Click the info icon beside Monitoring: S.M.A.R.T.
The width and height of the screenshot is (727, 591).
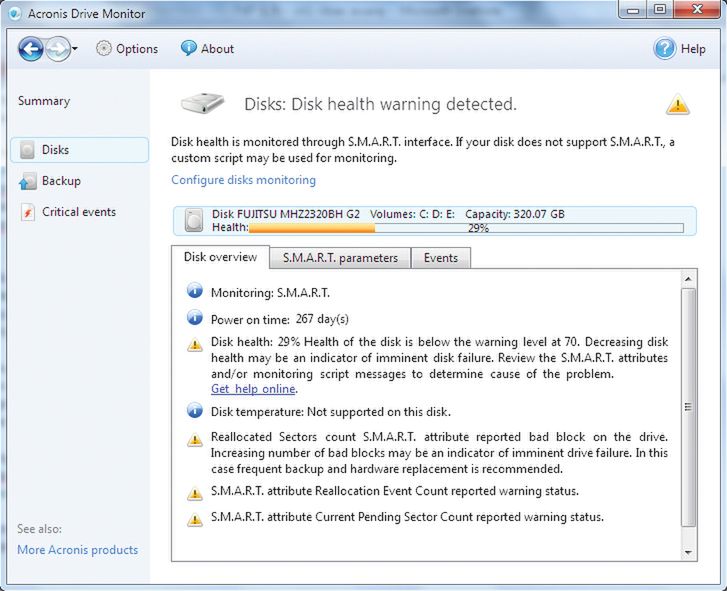click(195, 291)
